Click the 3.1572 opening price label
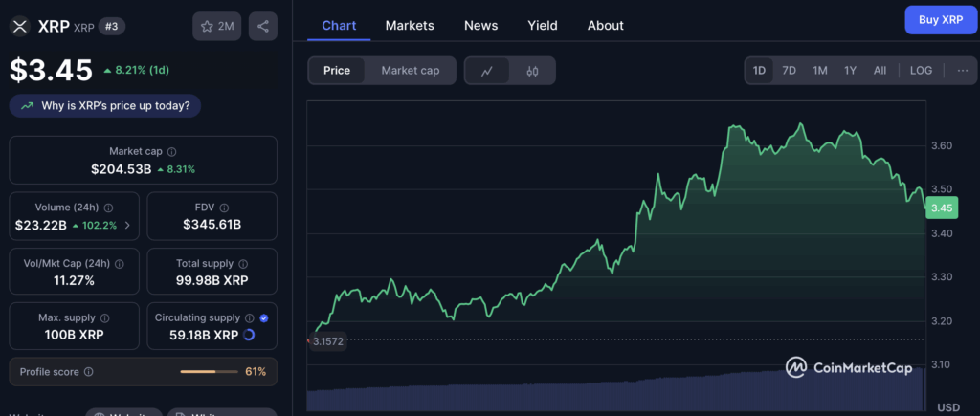Viewport: 980px width, 416px height. (328, 341)
